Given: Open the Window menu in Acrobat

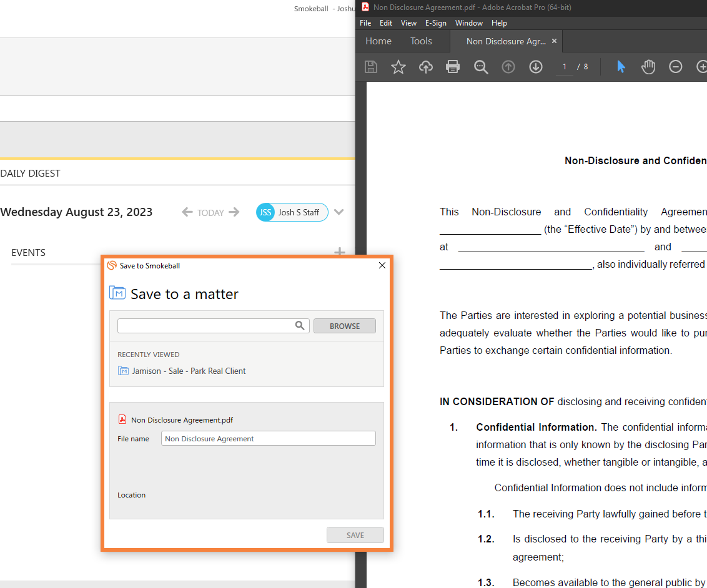Looking at the screenshot, I should point(468,23).
